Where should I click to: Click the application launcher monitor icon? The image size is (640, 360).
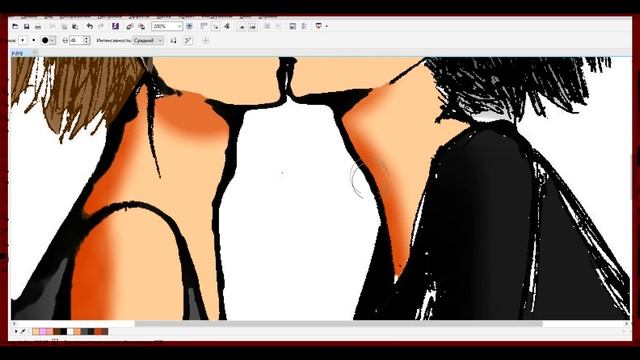click(x=319, y=26)
